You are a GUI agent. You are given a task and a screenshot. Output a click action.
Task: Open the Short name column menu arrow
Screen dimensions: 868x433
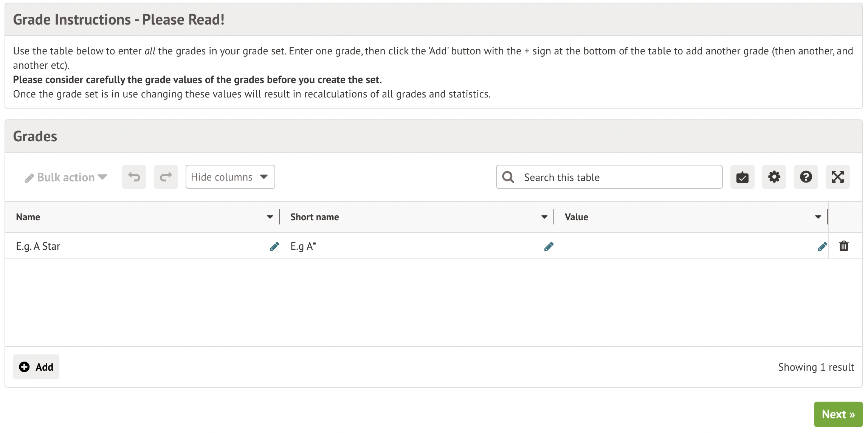point(544,217)
